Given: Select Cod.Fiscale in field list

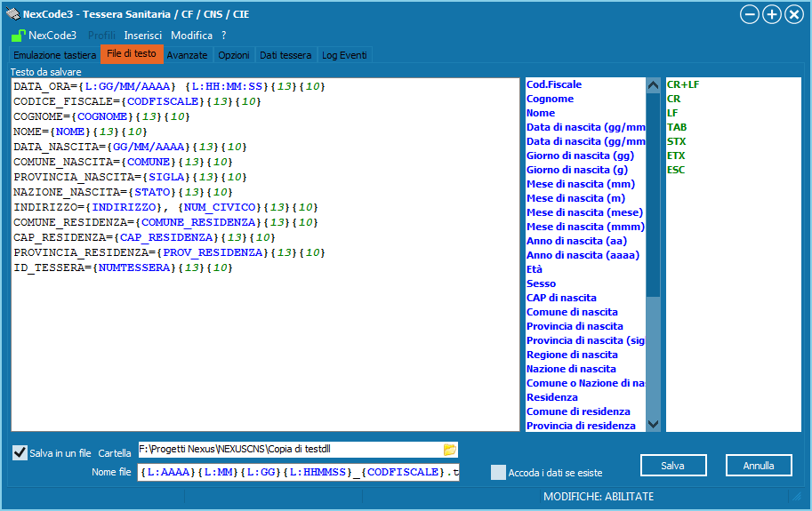Looking at the screenshot, I should (554, 84).
